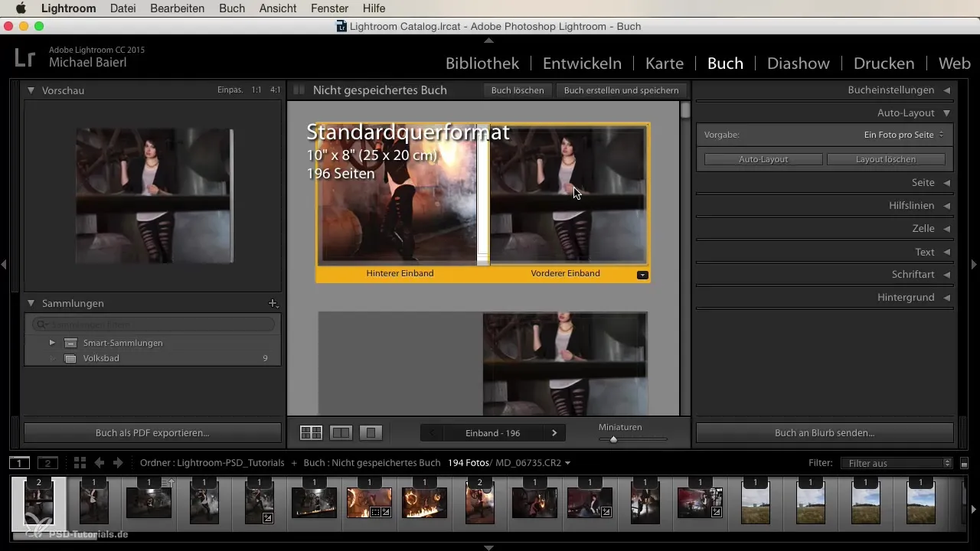Expand the Schriftart panel
Screen dimensions: 980x551
[x=946, y=275]
